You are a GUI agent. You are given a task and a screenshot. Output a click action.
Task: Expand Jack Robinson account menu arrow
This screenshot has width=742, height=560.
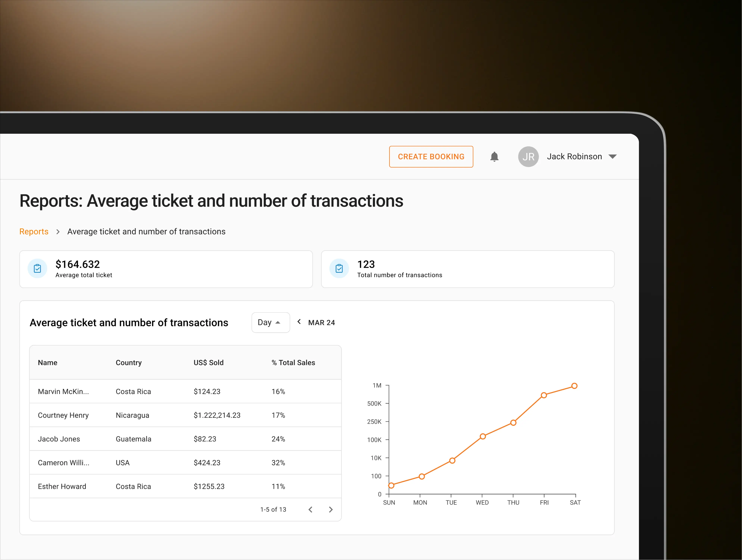pos(612,157)
